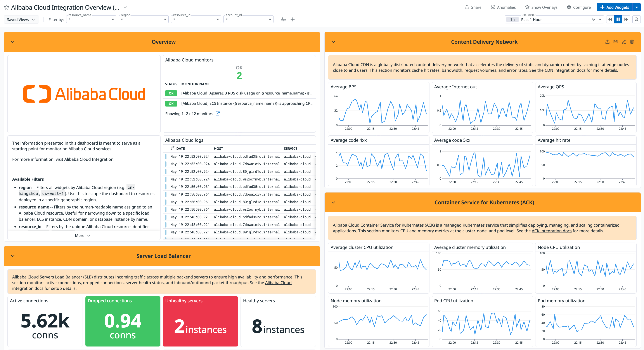Open the monitors list external link icon
Screen dimensions: 644x350
pyautogui.click(x=218, y=114)
